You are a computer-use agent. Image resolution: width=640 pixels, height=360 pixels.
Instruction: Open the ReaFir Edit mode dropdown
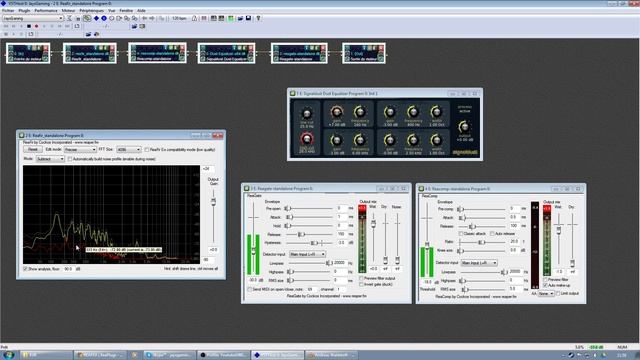(x=80, y=150)
